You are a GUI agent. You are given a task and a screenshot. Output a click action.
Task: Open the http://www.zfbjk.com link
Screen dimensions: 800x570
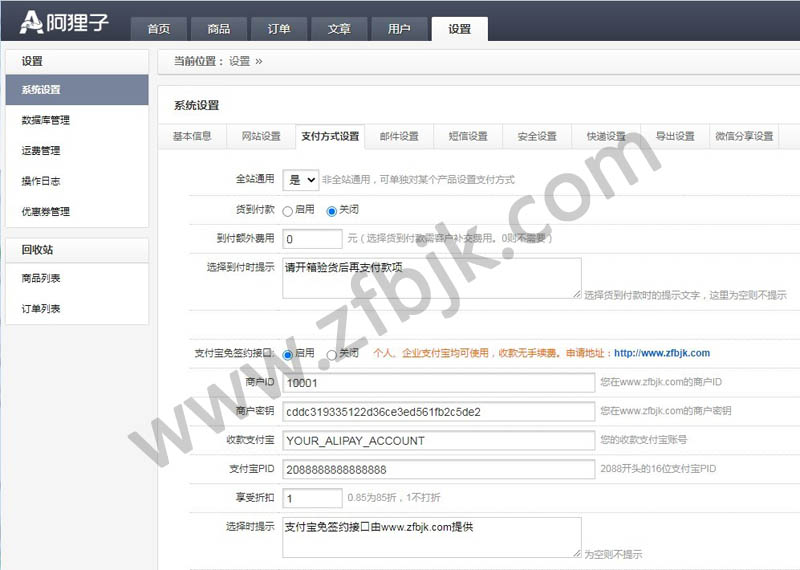point(662,353)
